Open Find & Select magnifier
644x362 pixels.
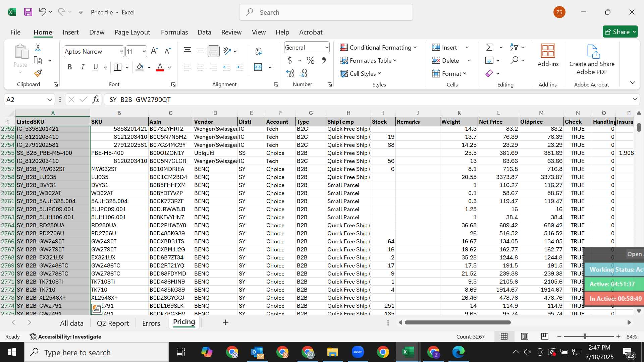[x=514, y=60]
